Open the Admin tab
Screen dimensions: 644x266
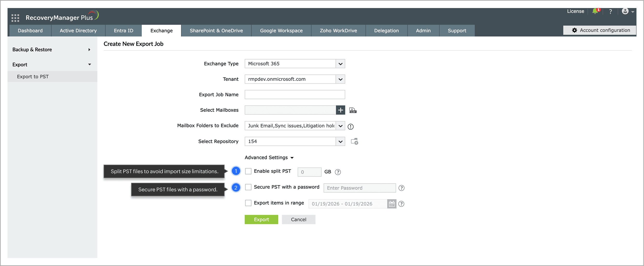point(423,31)
